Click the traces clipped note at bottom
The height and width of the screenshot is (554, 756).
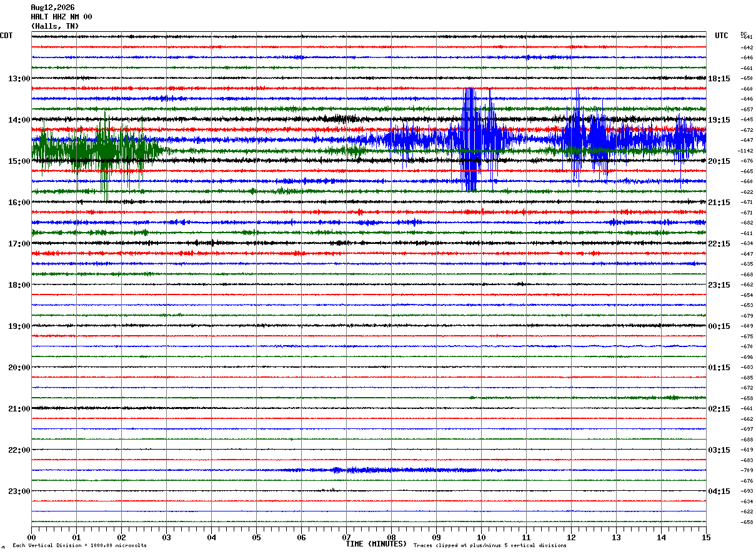point(490,546)
